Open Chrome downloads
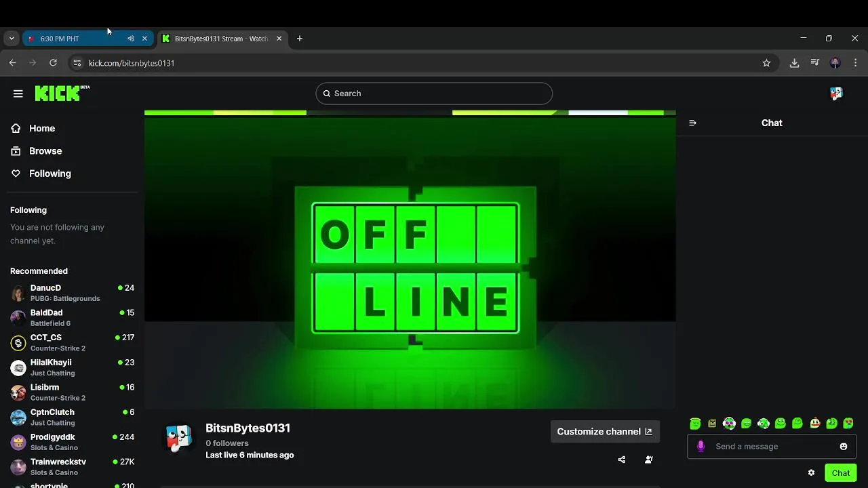 click(794, 63)
